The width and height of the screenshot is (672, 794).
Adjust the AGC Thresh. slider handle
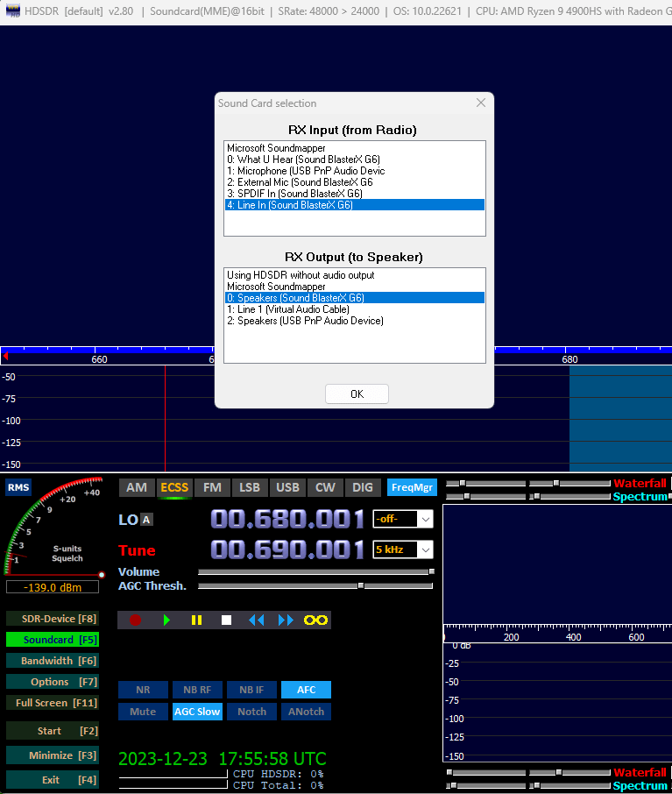coord(361,586)
